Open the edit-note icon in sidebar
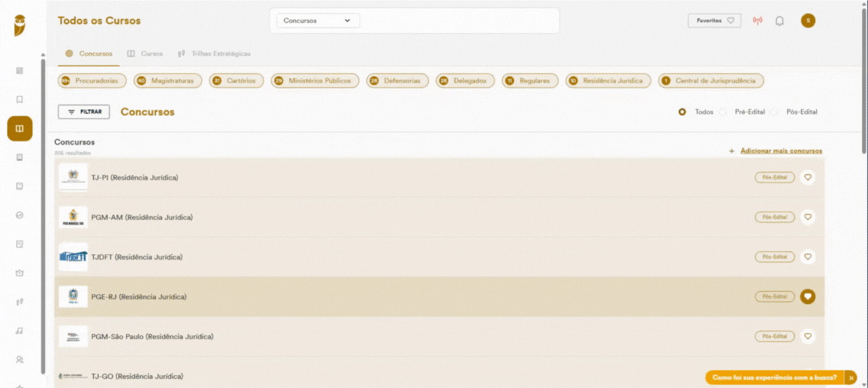Image resolution: width=868 pixels, height=388 pixels. tap(20, 244)
